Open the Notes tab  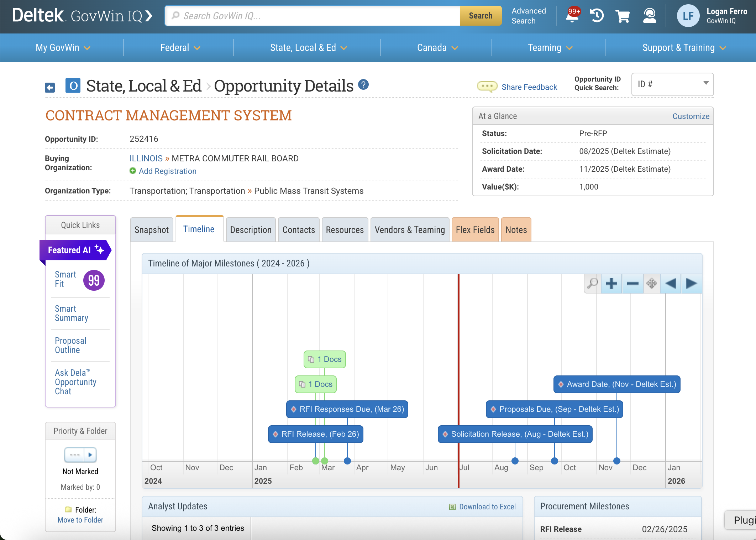(x=516, y=230)
